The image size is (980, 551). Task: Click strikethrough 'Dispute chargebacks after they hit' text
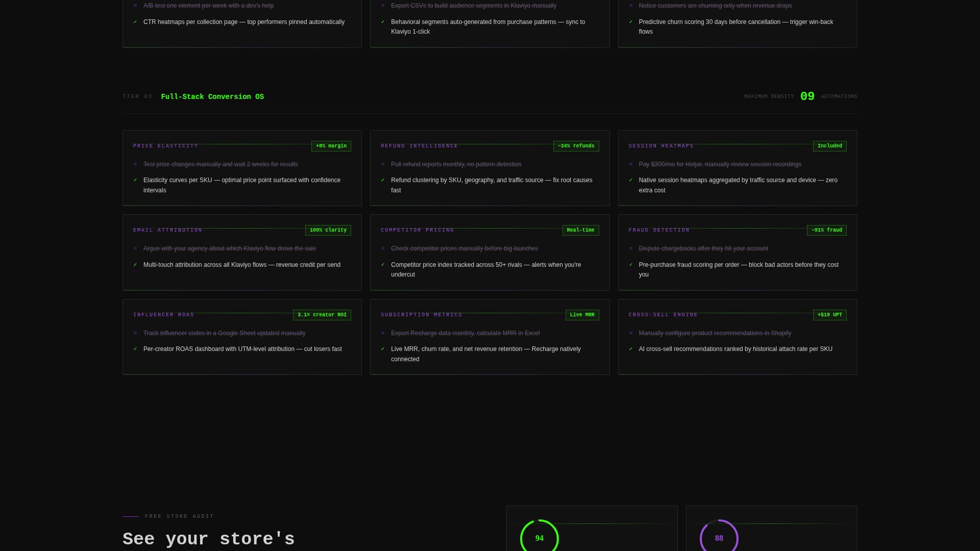click(703, 248)
